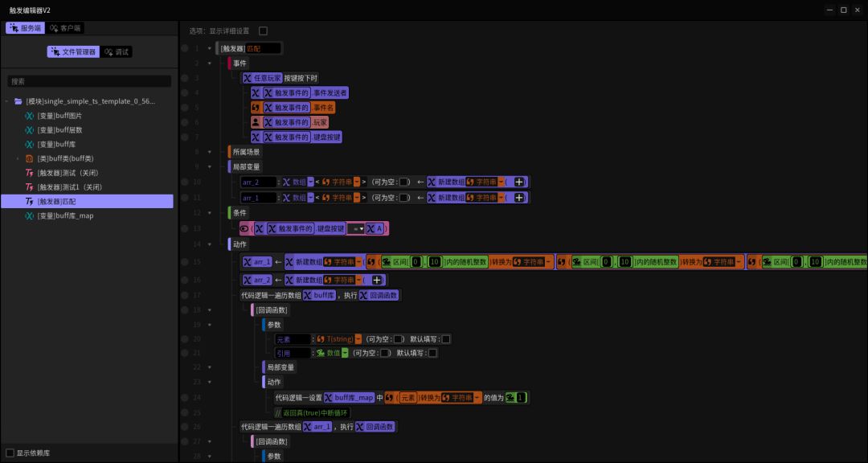Check 默认填写 checkbox on the 元素 parameter row
868x463 pixels.
(445, 339)
